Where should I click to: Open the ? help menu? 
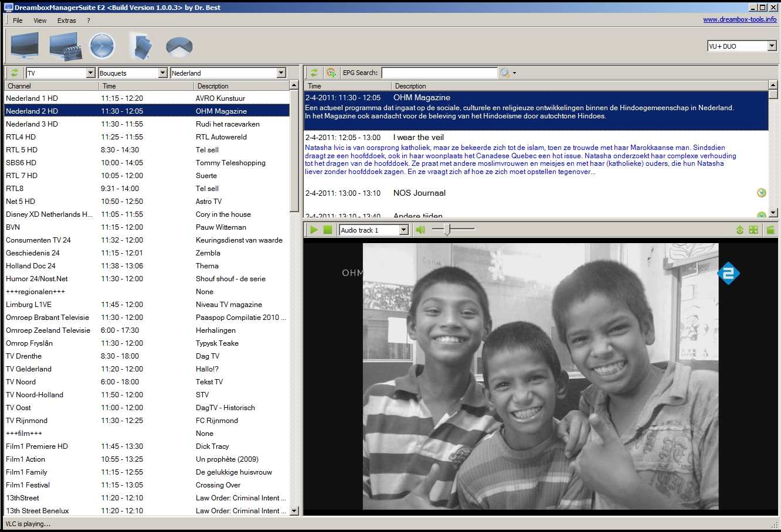(x=89, y=21)
